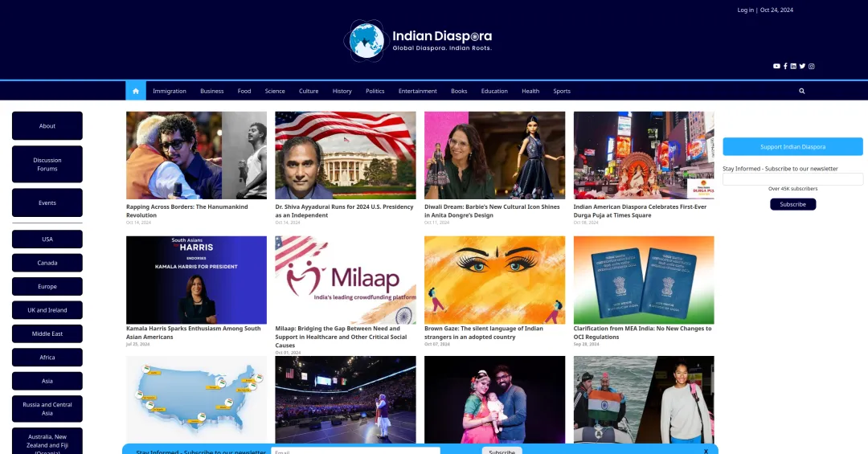The image size is (868, 454).
Task: Read the Kamala Harris article headline
Action: tap(194, 332)
